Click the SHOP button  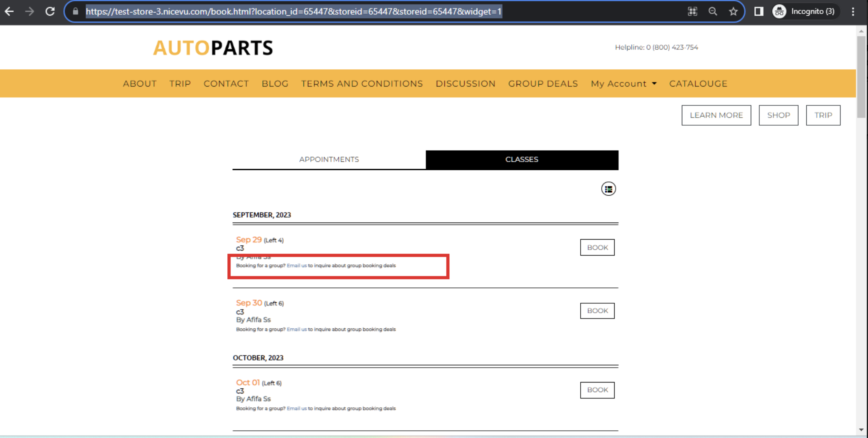click(x=779, y=115)
